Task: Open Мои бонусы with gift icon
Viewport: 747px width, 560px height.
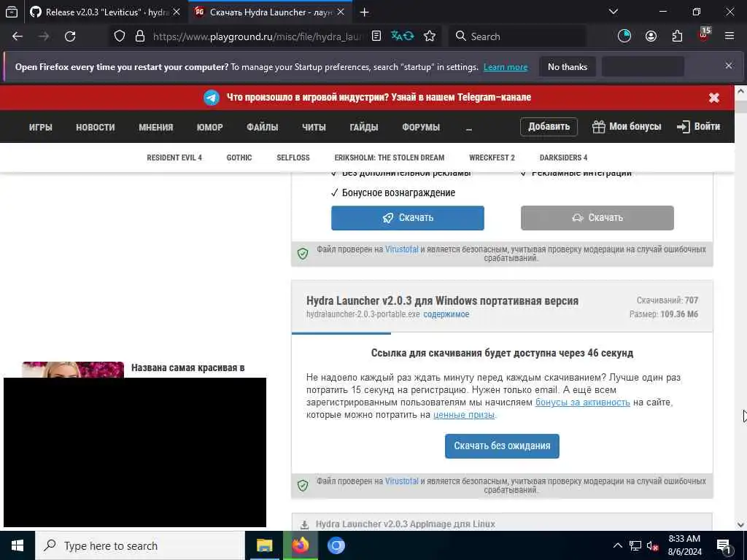Action: (x=627, y=127)
